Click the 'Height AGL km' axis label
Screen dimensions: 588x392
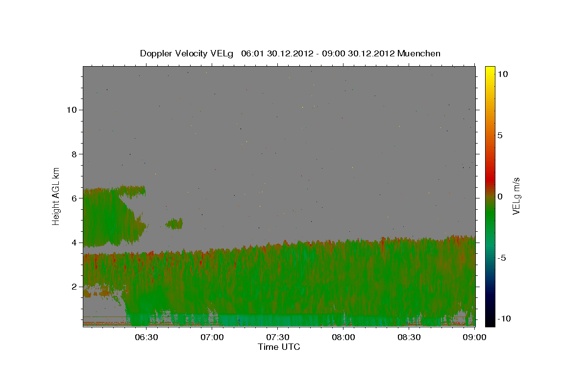point(56,196)
